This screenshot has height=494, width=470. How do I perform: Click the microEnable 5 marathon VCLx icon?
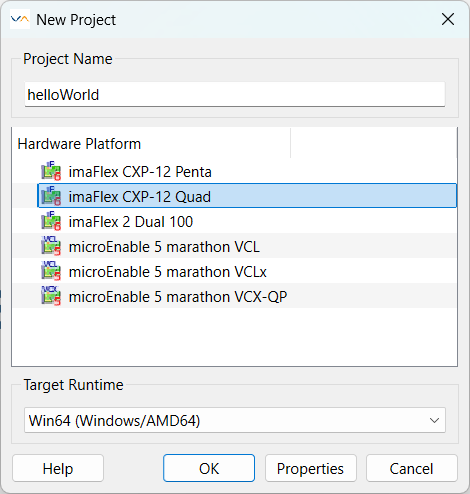[x=51, y=271]
